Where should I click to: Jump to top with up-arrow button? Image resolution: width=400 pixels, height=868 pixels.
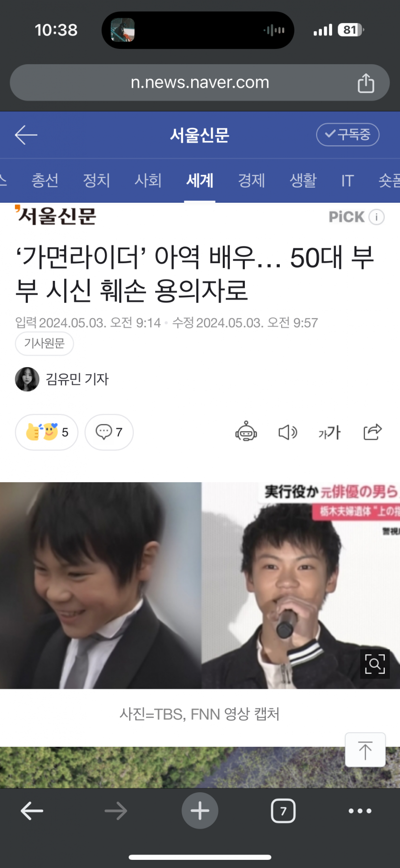coord(365,750)
